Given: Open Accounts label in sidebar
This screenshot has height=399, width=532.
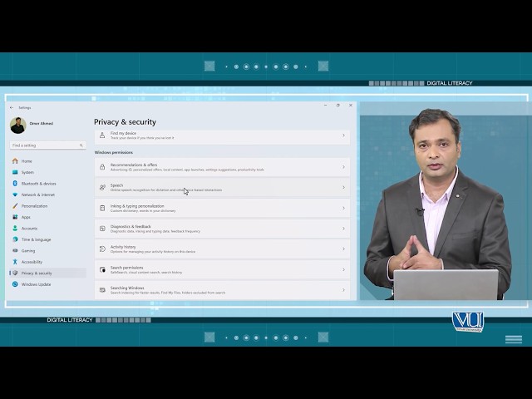Looking at the screenshot, I should point(29,229).
